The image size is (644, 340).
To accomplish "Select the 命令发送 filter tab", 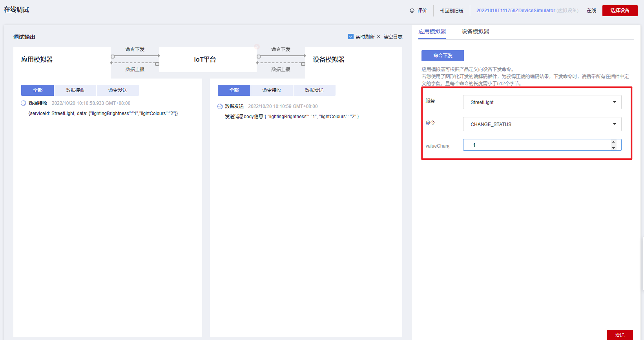I will click(x=118, y=90).
